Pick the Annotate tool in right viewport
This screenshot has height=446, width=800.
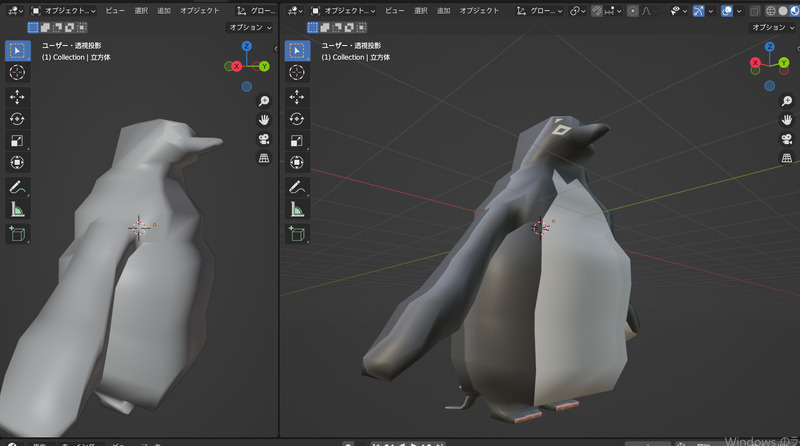point(297,187)
